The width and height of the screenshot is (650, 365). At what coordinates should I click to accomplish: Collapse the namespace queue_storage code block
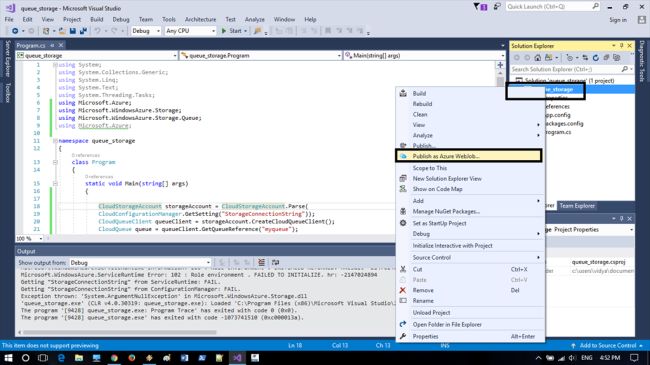55,141
